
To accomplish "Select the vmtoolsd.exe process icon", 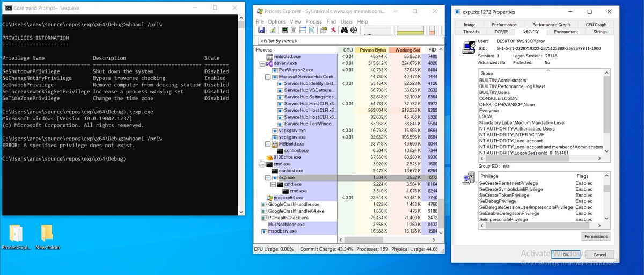I will 269,56.
